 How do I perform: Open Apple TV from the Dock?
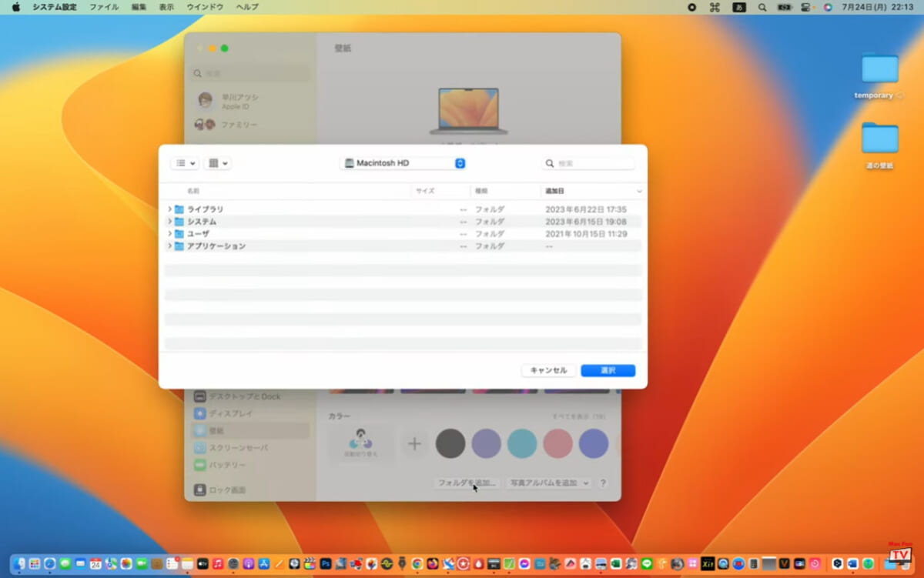coord(203,564)
